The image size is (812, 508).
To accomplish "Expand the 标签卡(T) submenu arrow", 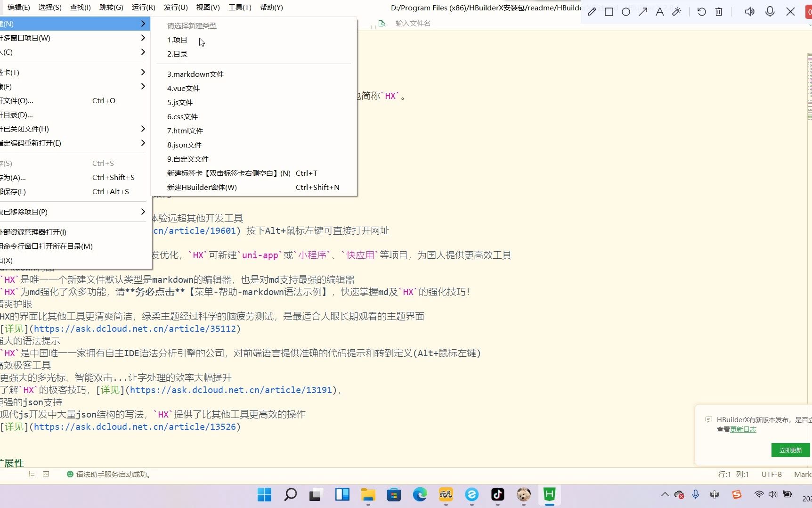I will [143, 72].
